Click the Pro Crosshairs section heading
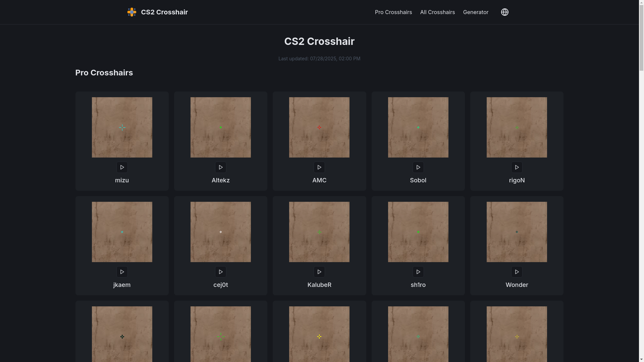 [x=104, y=73]
